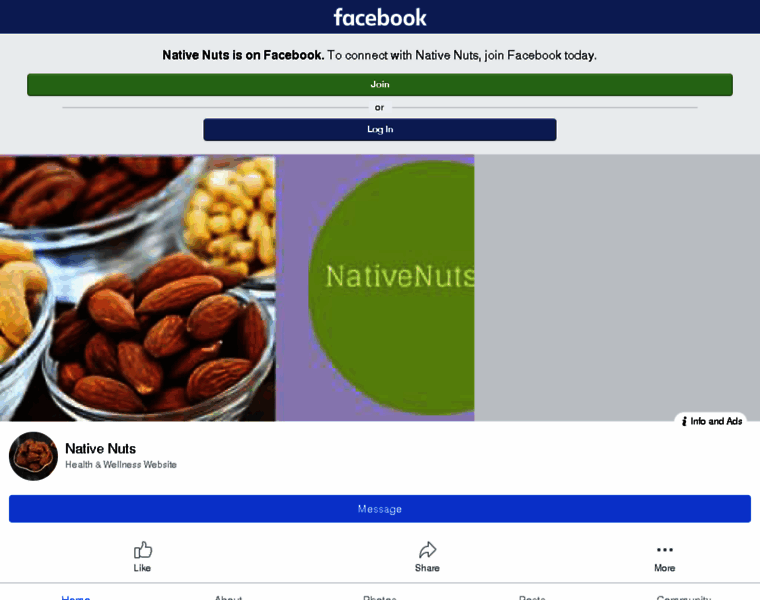View the Native Nuts profile picture
760x600 pixels.
click(x=33, y=456)
